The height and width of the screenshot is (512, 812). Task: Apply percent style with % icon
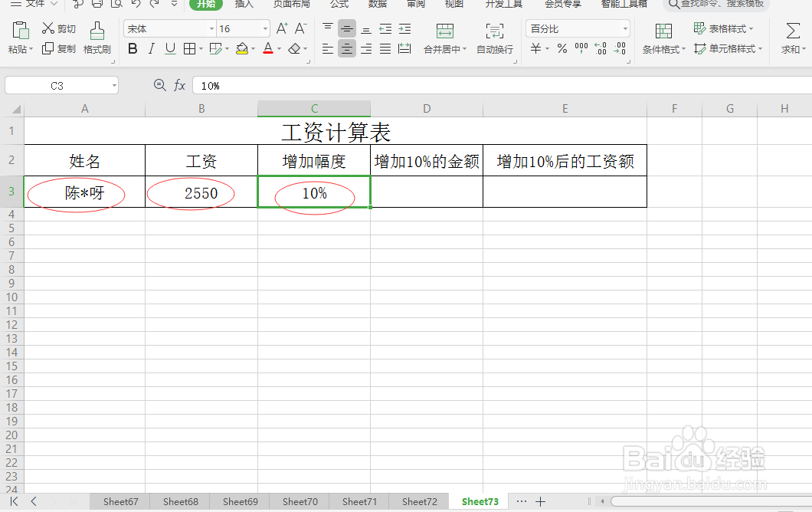pyautogui.click(x=562, y=49)
